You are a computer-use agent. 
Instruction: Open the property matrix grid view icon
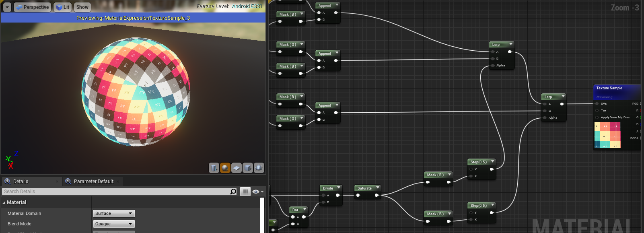(245, 192)
